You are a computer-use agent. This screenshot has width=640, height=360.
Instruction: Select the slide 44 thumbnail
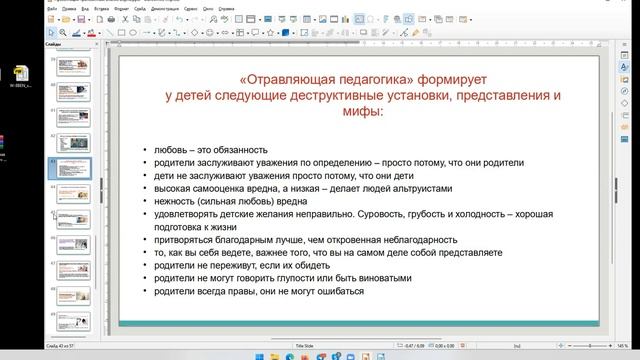point(73,194)
